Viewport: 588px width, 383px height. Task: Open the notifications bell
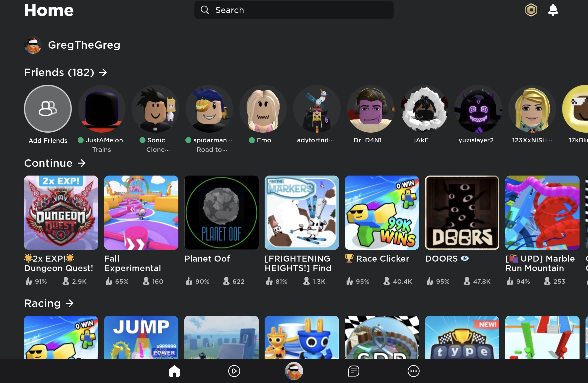click(553, 10)
